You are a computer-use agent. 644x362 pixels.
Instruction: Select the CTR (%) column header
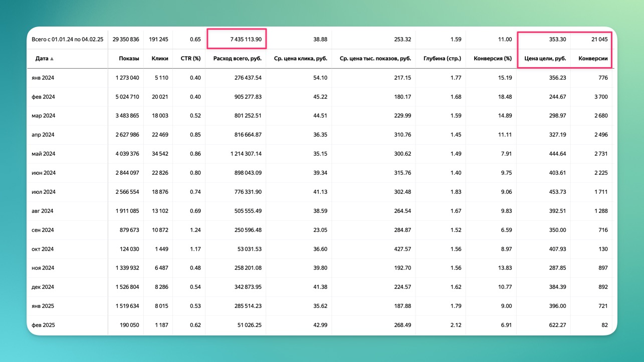[x=190, y=59]
